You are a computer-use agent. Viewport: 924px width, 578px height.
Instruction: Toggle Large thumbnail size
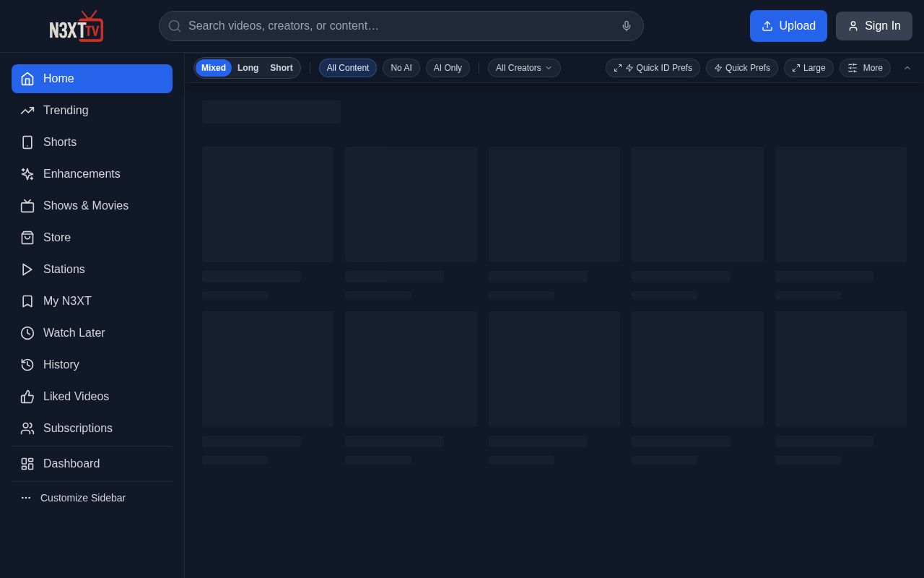click(x=808, y=68)
